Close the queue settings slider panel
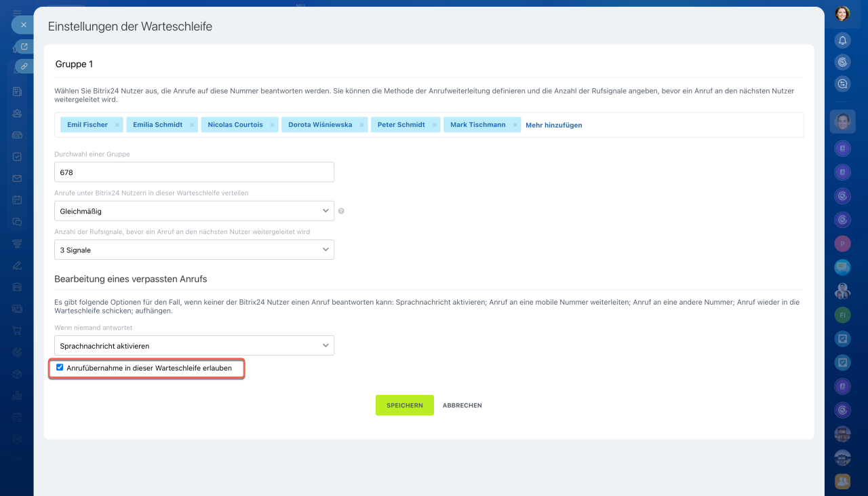868x496 pixels. [x=23, y=24]
